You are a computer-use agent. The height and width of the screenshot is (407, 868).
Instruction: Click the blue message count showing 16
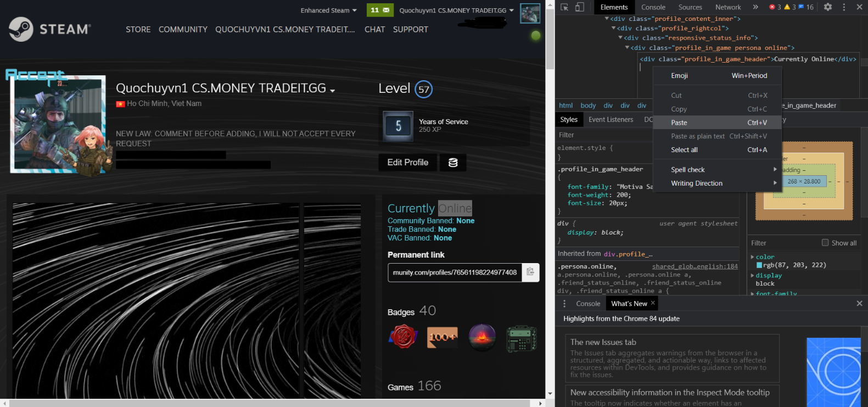click(x=806, y=7)
